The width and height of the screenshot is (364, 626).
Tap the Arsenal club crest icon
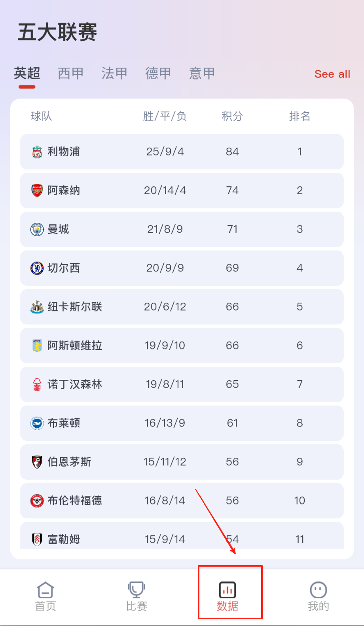pyautogui.click(x=37, y=191)
